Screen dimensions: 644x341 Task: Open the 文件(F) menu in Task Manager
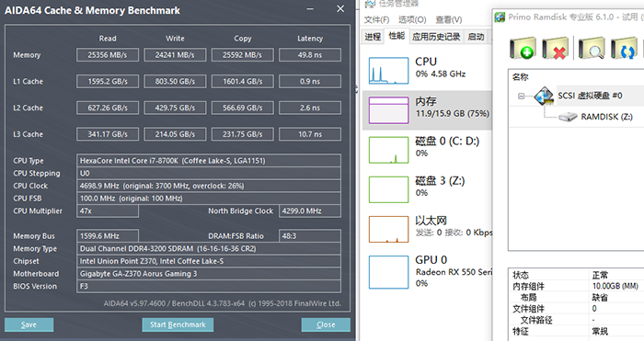(376, 19)
